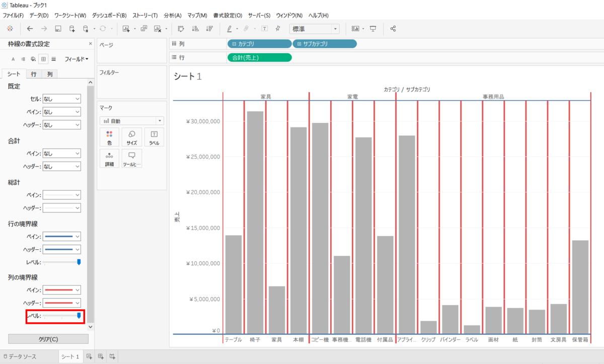Open 既定 ヘッダー border style dropdown

point(62,125)
